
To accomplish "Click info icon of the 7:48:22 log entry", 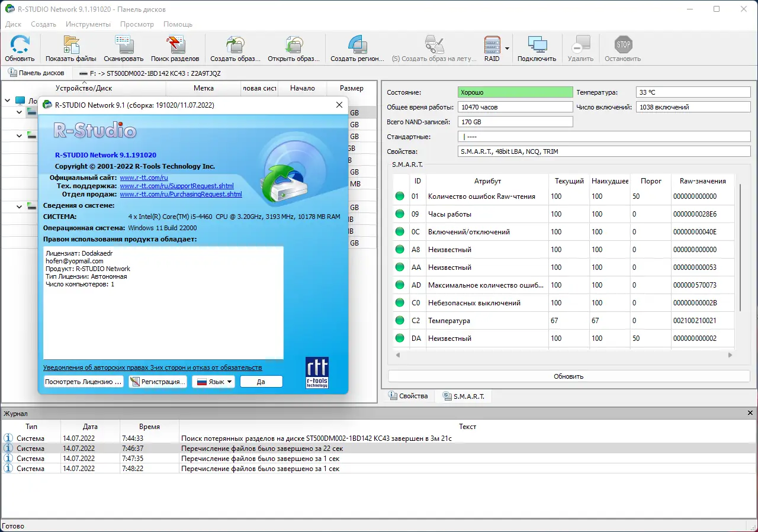I will [8, 469].
